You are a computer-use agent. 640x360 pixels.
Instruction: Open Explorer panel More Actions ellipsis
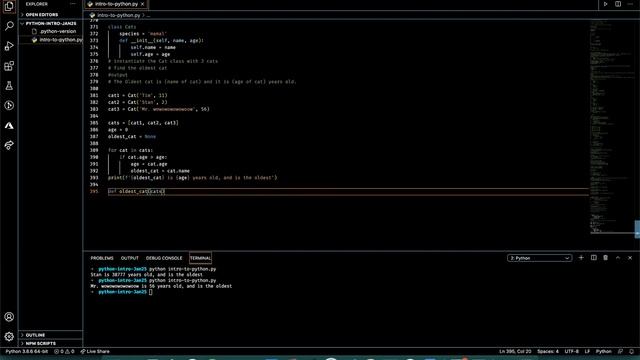click(73, 4)
